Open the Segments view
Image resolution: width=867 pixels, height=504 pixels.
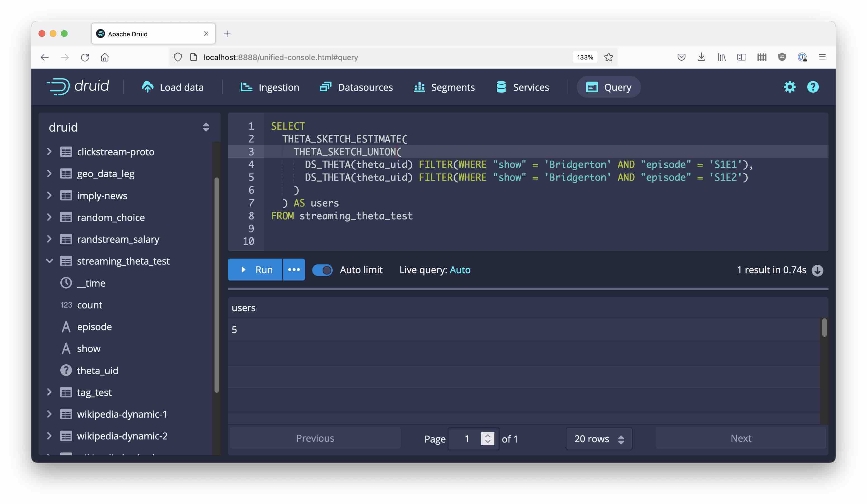[x=444, y=87]
